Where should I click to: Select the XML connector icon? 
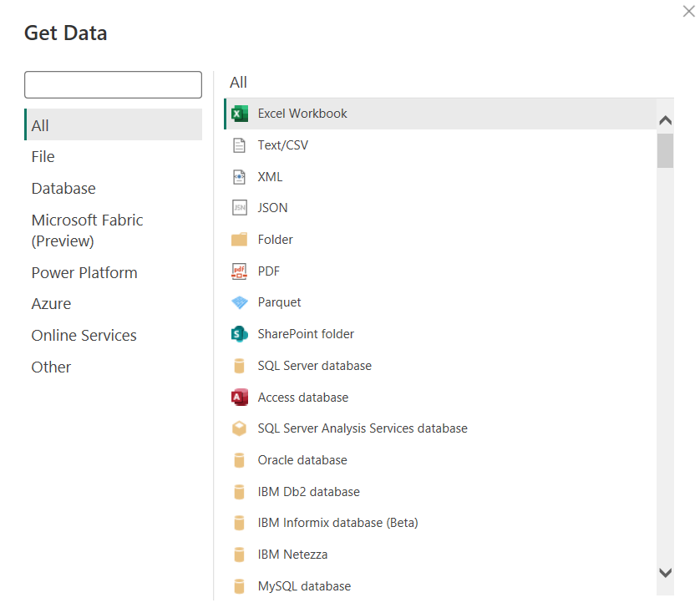pos(240,177)
